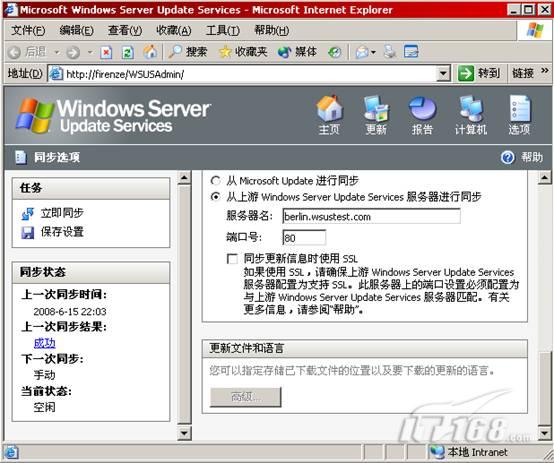Click the server name input field
This screenshot has height=463, width=554.
(x=371, y=216)
